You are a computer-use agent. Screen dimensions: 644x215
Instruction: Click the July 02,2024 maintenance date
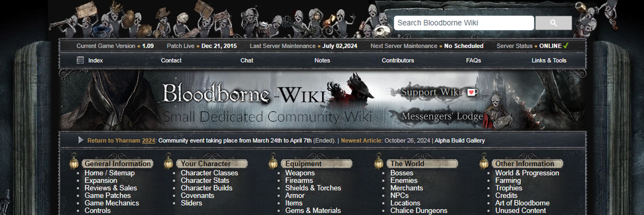pyautogui.click(x=340, y=46)
